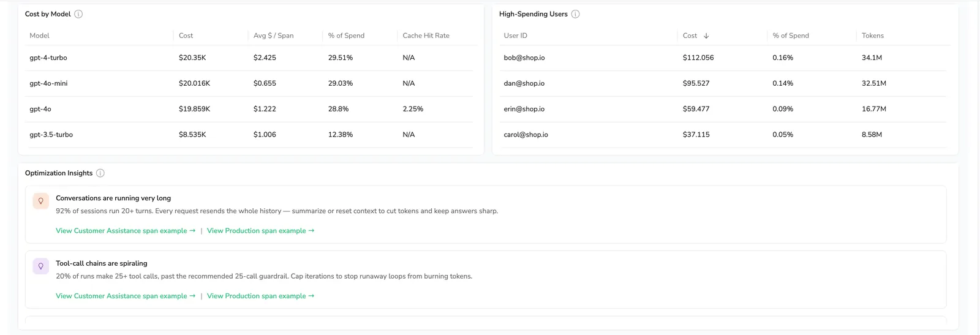Click user carol@shop.io
Screen dimensions: 980x335
[526, 135]
